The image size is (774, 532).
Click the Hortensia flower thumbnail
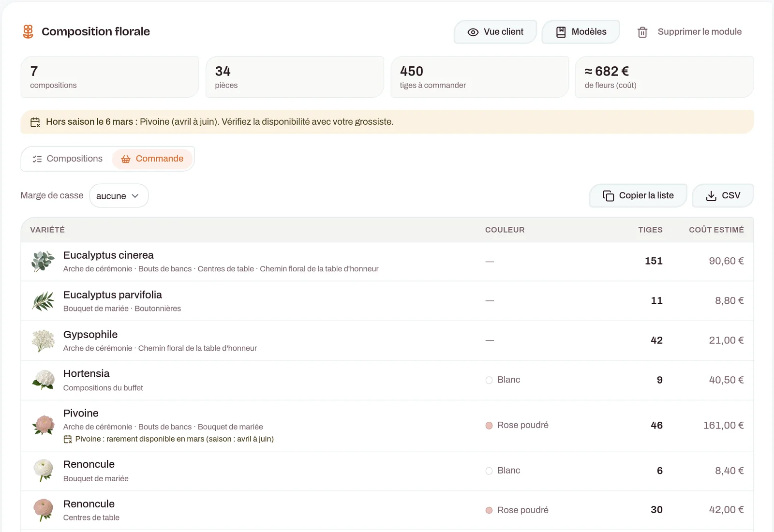click(x=43, y=380)
